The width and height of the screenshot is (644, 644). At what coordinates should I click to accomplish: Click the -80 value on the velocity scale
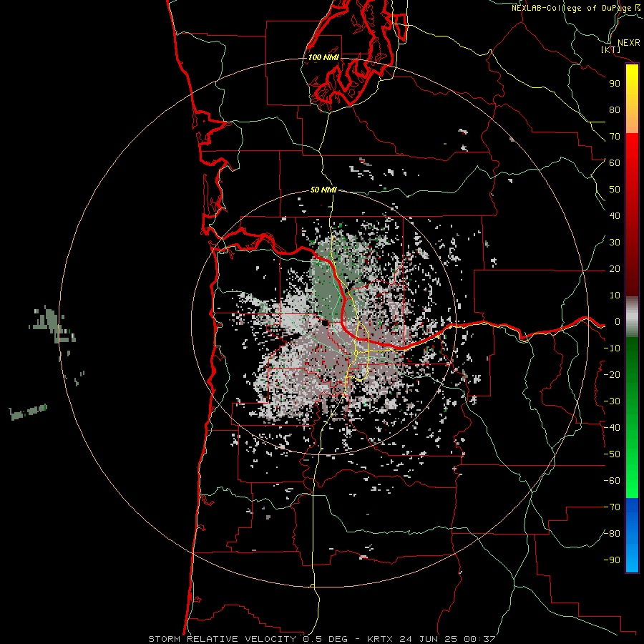[612, 534]
